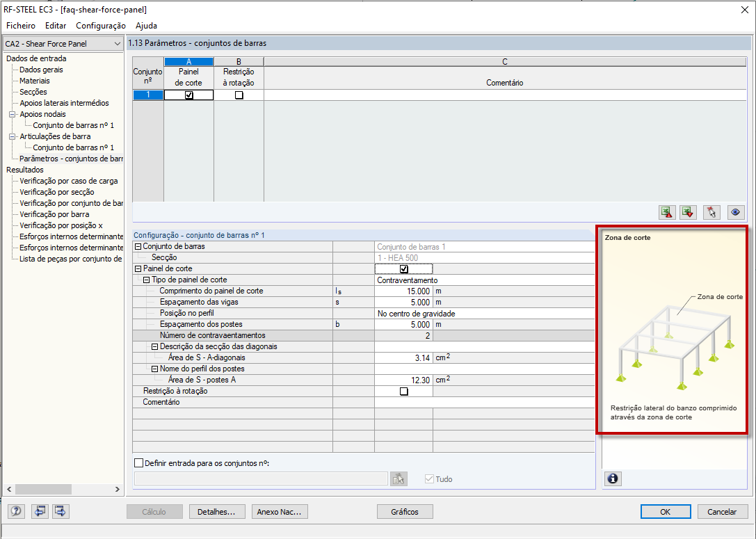The width and height of the screenshot is (756, 539).
Task: Select Conjunto de barras nº 1 under Articulações de barra
Action: [73, 147]
